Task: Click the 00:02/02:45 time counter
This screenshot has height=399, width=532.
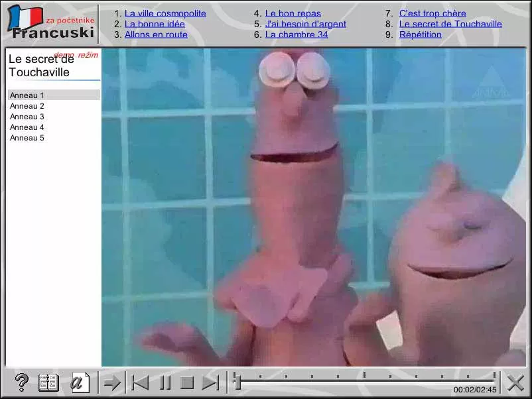Action: (x=475, y=390)
